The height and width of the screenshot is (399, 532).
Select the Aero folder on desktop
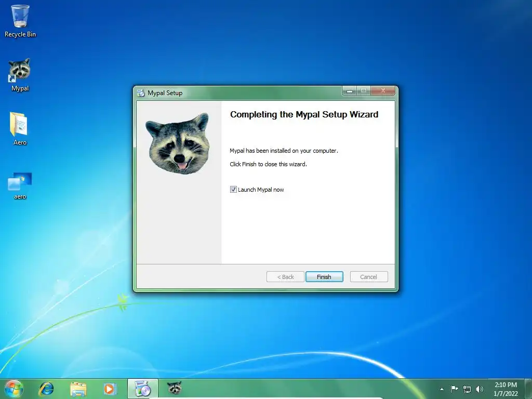[x=19, y=129]
